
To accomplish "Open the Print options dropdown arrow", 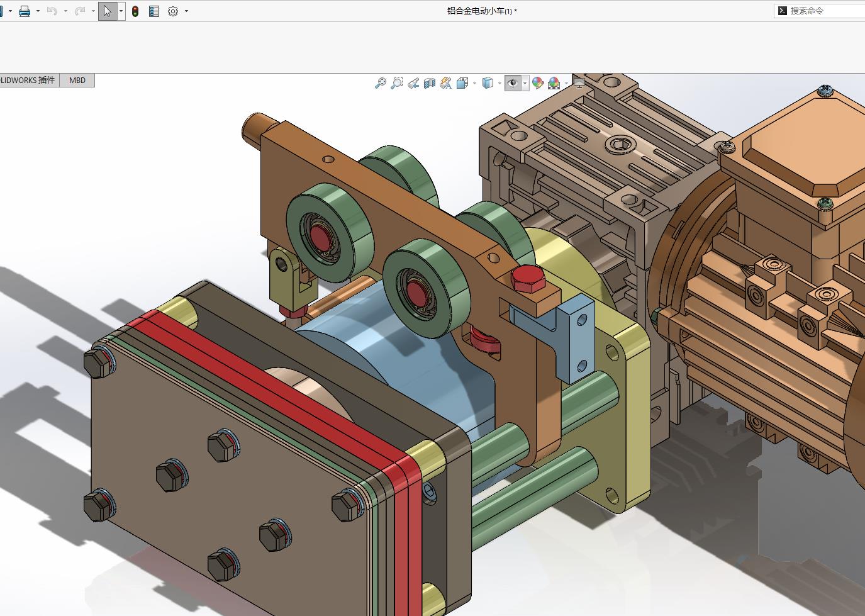I will 38,11.
